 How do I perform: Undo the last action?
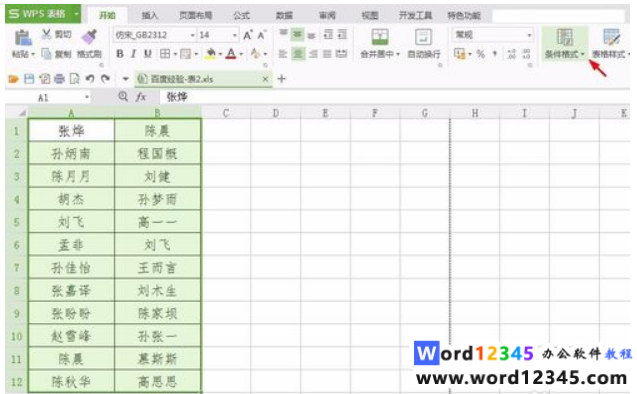click(90, 79)
